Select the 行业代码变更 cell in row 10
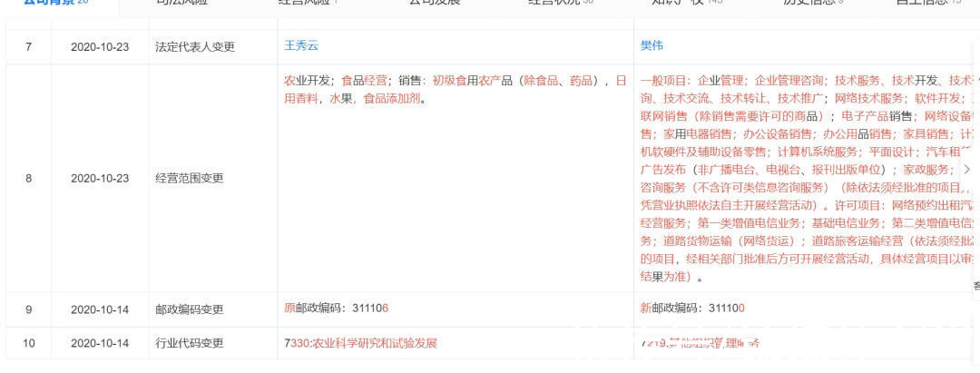980x373 pixels. pos(190,343)
